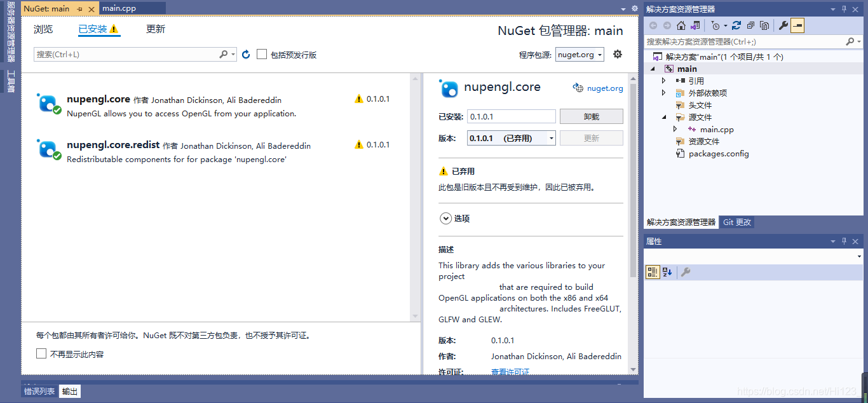Click the warning icon beside nupengl.core version
The width and height of the screenshot is (868, 403).
pyautogui.click(x=359, y=99)
